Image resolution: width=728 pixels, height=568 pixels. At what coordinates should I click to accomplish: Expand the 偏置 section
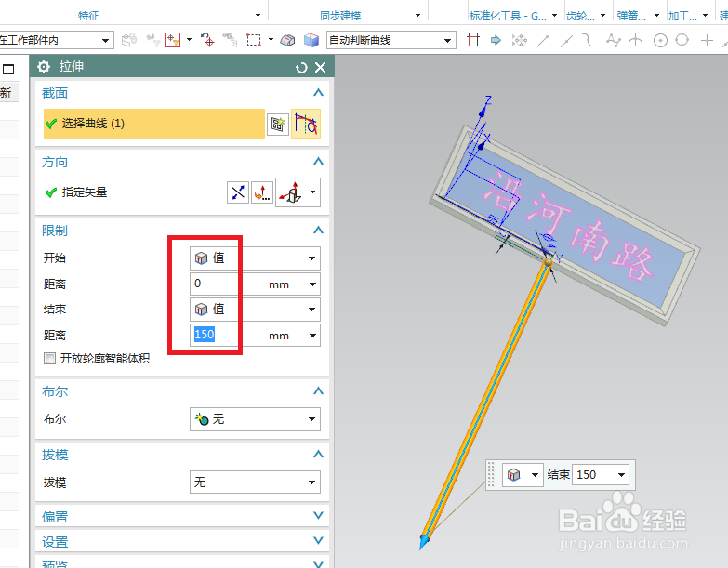(318, 516)
